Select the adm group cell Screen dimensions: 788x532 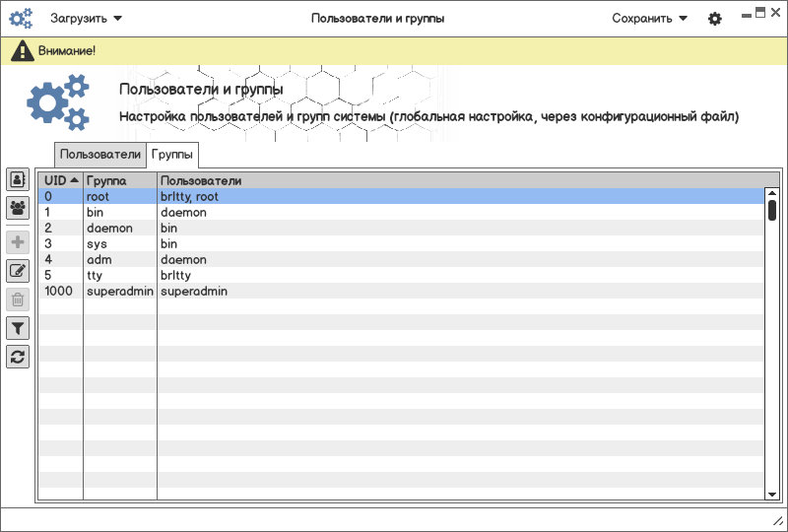coord(120,259)
